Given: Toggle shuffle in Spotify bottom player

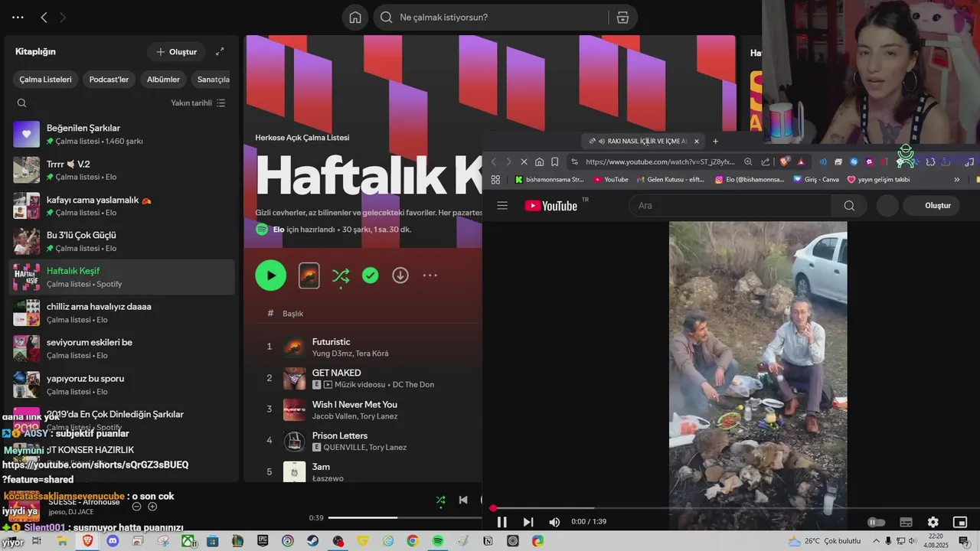Looking at the screenshot, I should point(440,500).
